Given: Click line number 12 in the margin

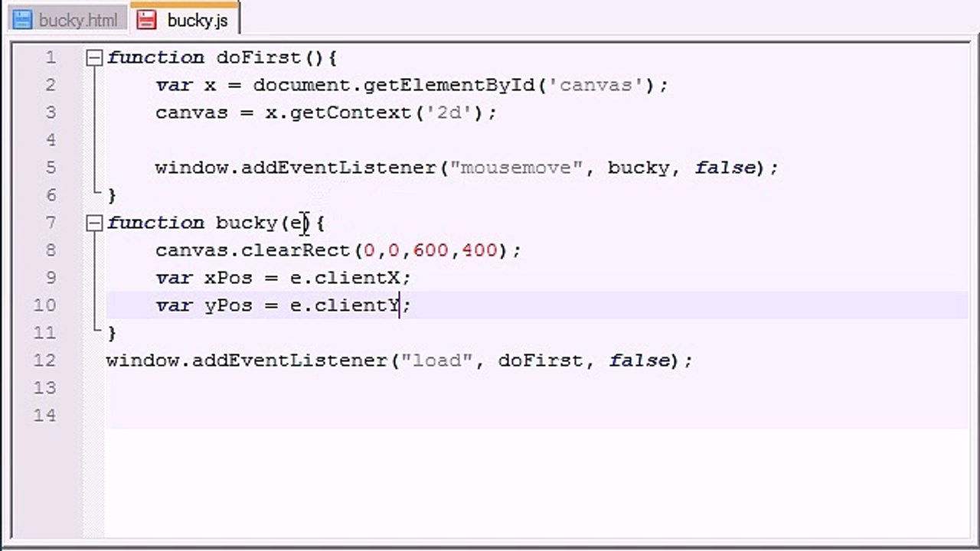Looking at the screenshot, I should point(44,360).
